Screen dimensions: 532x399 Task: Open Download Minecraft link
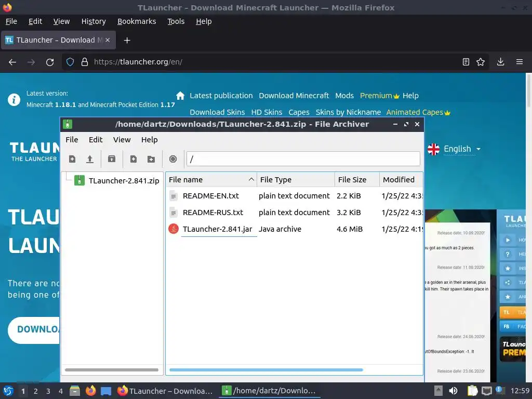(294, 96)
